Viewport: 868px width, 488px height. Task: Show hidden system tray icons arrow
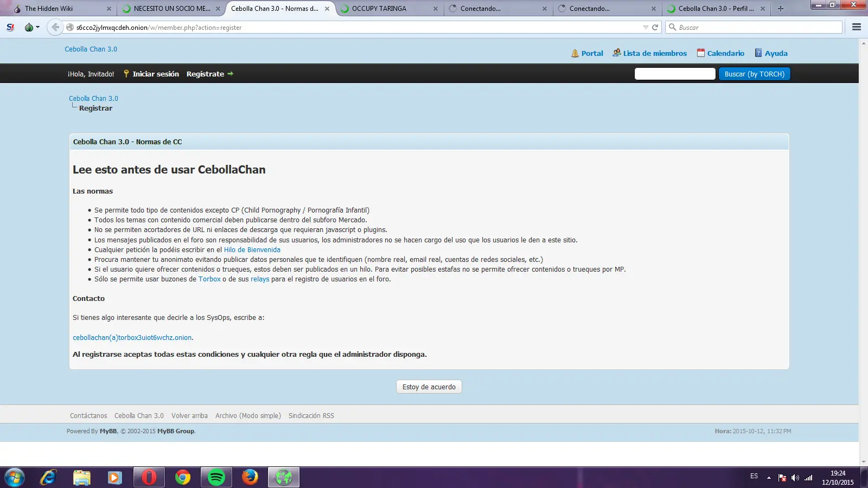769,478
